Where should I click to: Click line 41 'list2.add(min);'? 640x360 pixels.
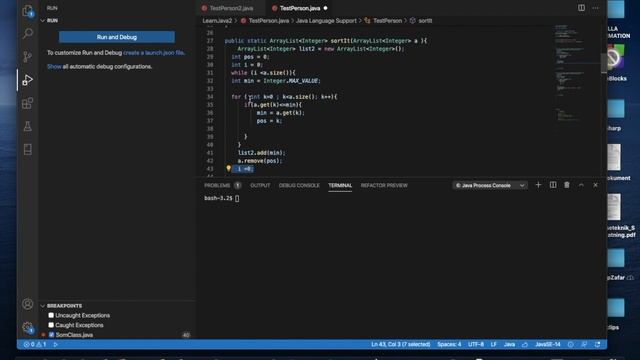coord(262,153)
